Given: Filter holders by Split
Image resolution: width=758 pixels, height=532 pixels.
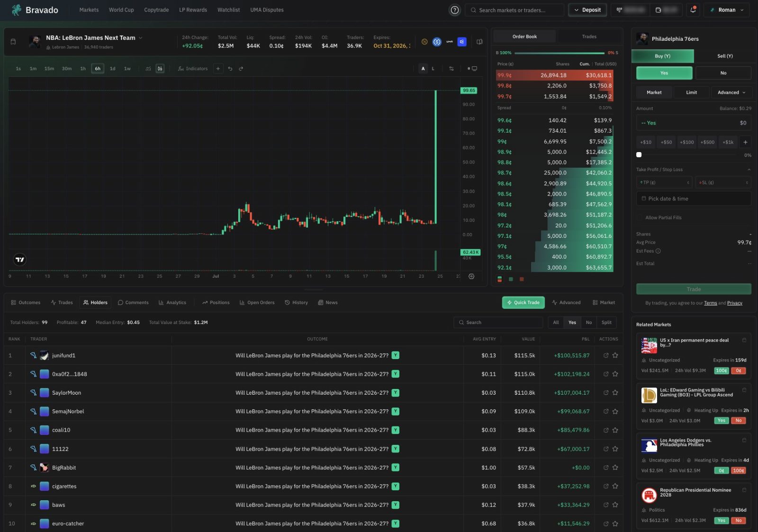Looking at the screenshot, I should pyautogui.click(x=606, y=323).
